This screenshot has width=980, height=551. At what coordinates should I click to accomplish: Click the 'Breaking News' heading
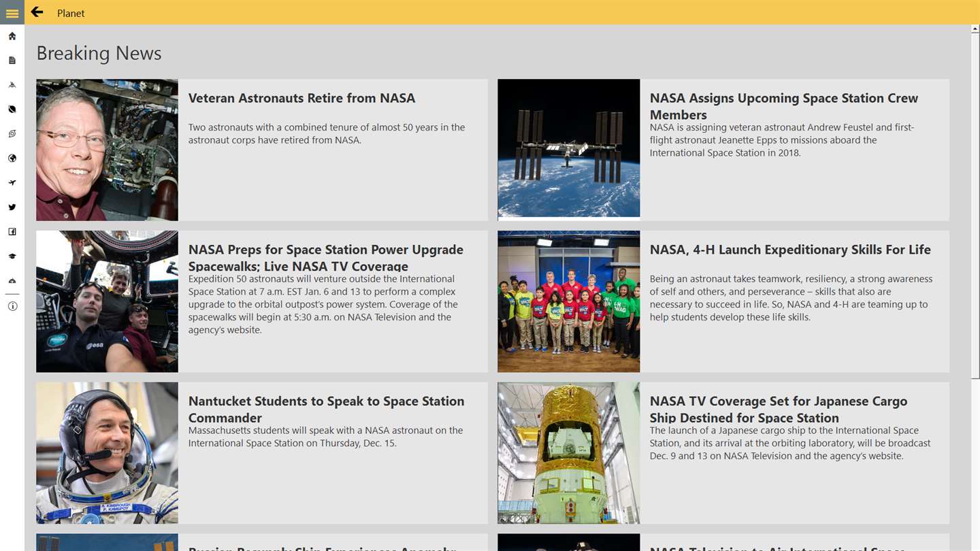pyautogui.click(x=99, y=53)
